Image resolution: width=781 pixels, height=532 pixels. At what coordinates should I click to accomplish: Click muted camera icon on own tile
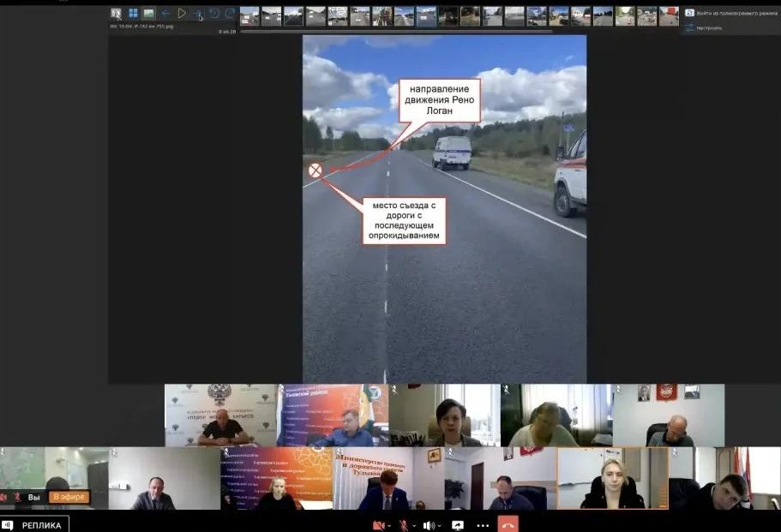pos(4,497)
